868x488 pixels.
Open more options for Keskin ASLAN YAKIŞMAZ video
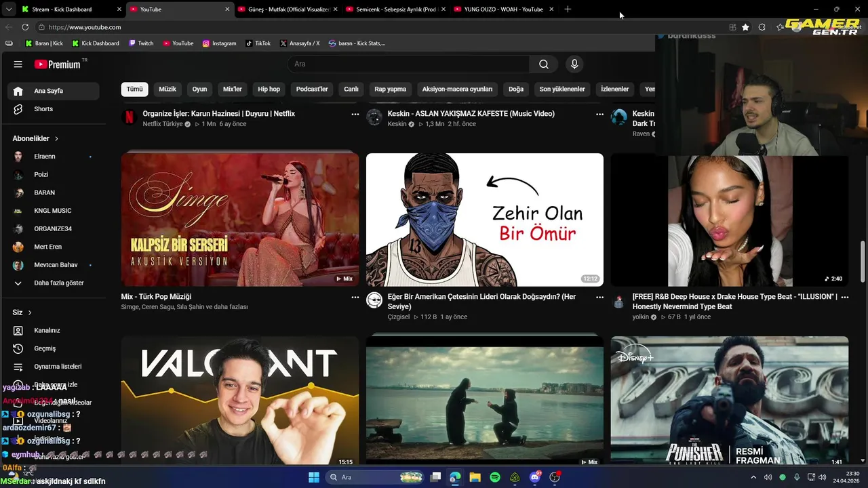coord(599,115)
